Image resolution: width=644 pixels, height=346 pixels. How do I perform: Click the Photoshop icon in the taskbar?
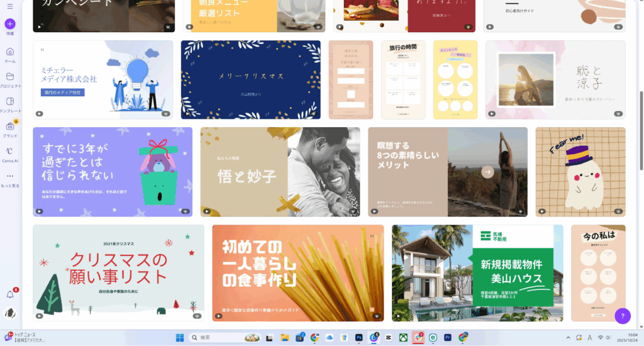coord(358,338)
